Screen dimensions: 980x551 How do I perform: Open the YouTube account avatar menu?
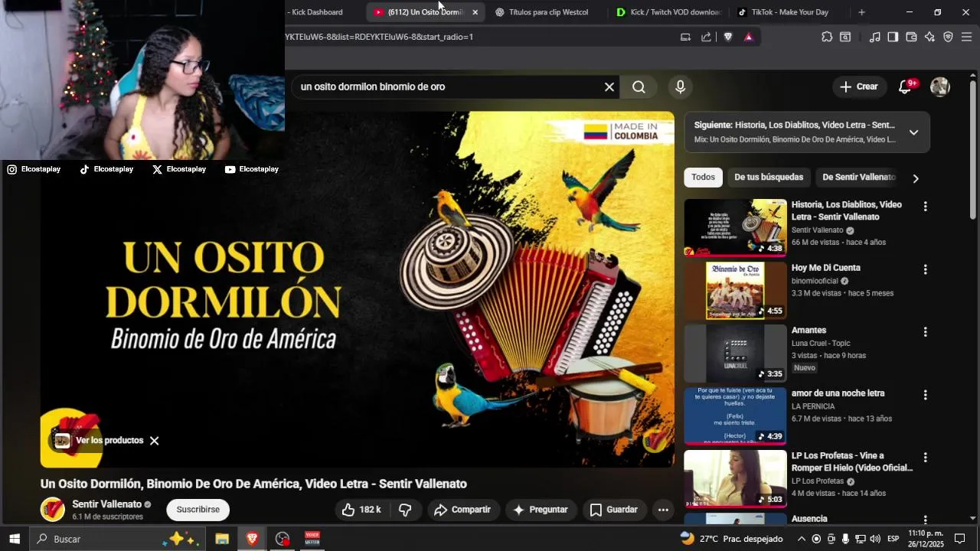[x=940, y=86]
